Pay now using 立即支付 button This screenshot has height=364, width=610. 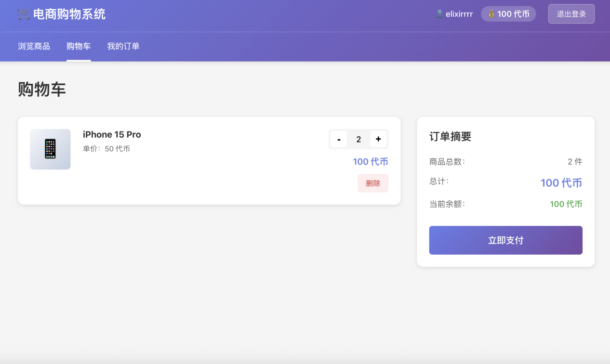click(505, 240)
